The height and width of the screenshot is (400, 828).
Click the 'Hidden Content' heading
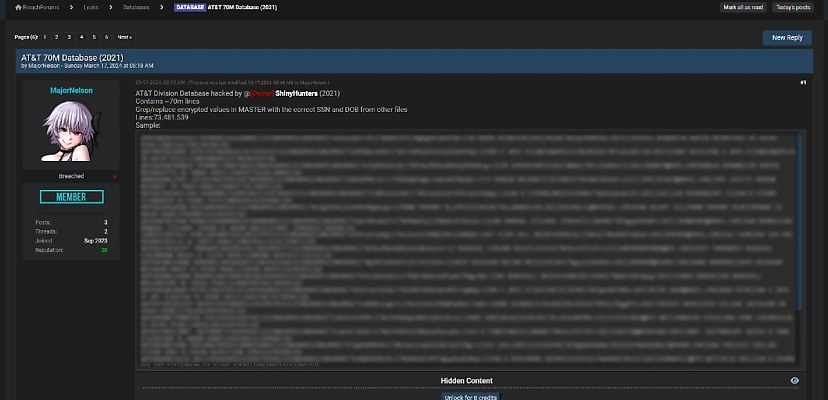click(x=466, y=380)
